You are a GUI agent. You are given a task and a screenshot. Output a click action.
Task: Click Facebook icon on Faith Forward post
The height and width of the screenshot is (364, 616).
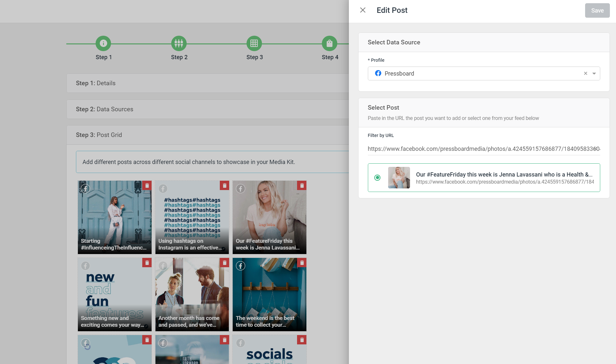click(163, 343)
